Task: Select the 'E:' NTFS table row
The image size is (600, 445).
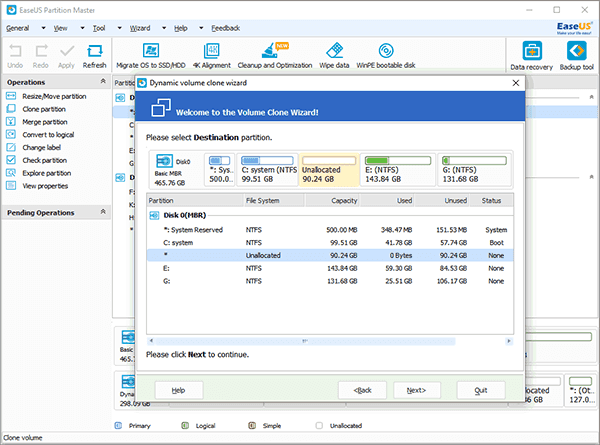Action: (330, 268)
